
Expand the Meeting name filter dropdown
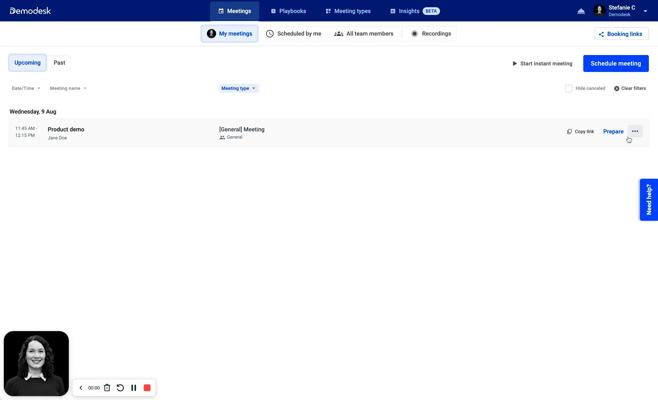pyautogui.click(x=68, y=88)
